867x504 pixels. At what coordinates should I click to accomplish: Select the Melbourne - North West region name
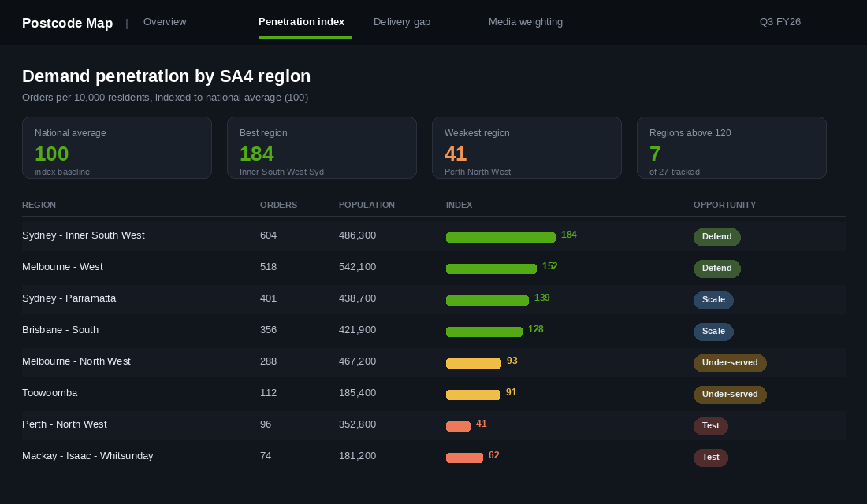76,361
